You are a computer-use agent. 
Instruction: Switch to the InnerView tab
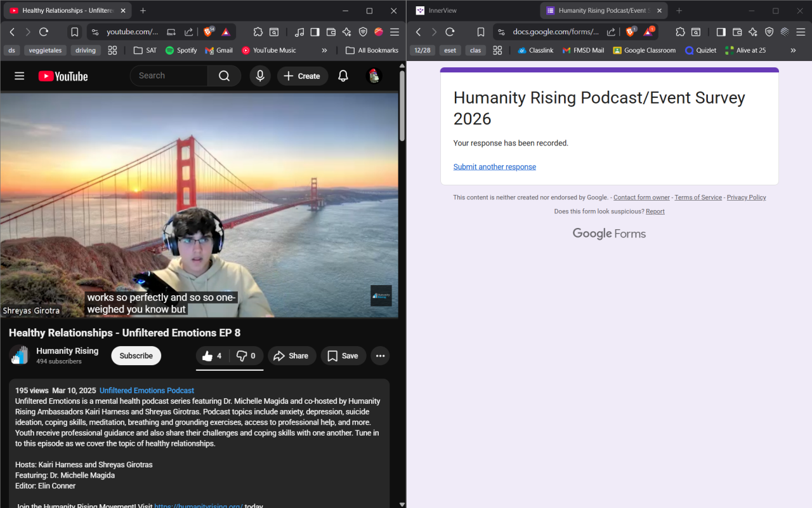442,11
